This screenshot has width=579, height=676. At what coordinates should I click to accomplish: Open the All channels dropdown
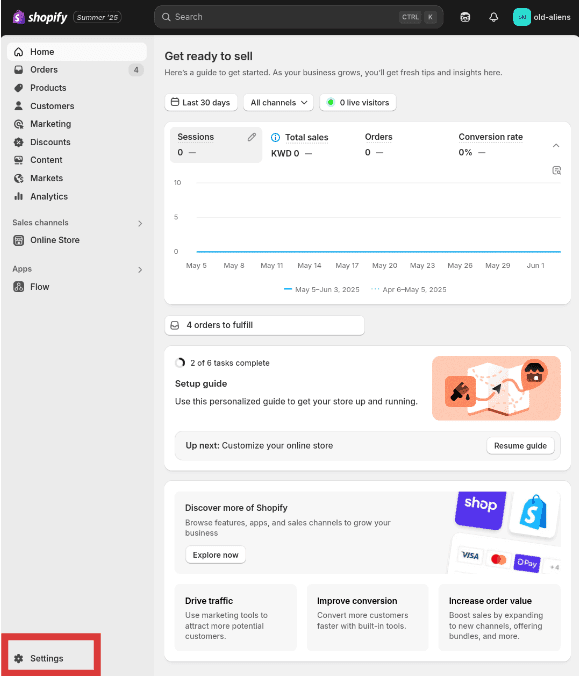click(x=279, y=103)
